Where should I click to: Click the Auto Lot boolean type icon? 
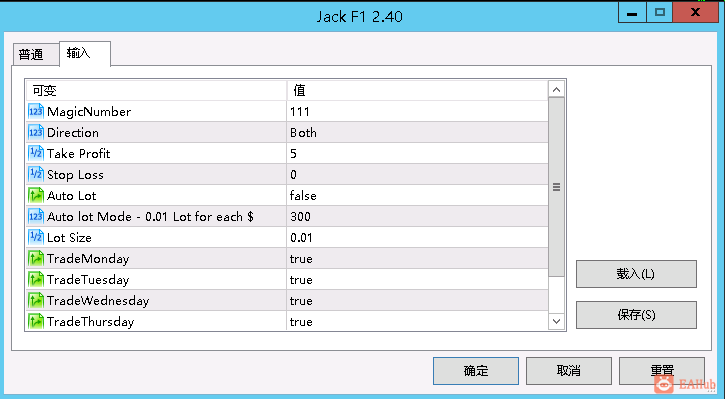click(x=36, y=196)
